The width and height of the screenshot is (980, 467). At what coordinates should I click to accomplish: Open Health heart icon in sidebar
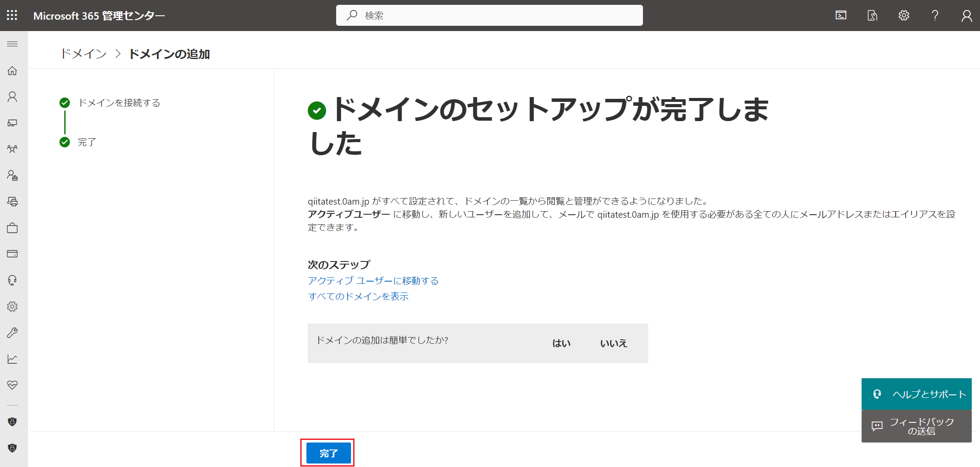[12, 385]
